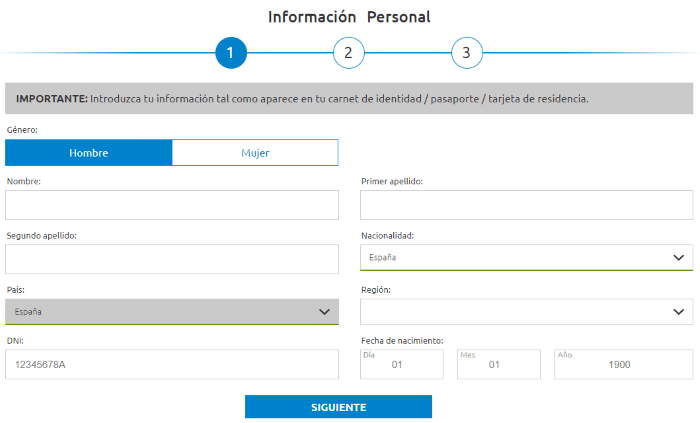Expand the País dropdown
Image resolution: width=700 pixels, height=423 pixels.
(160, 312)
